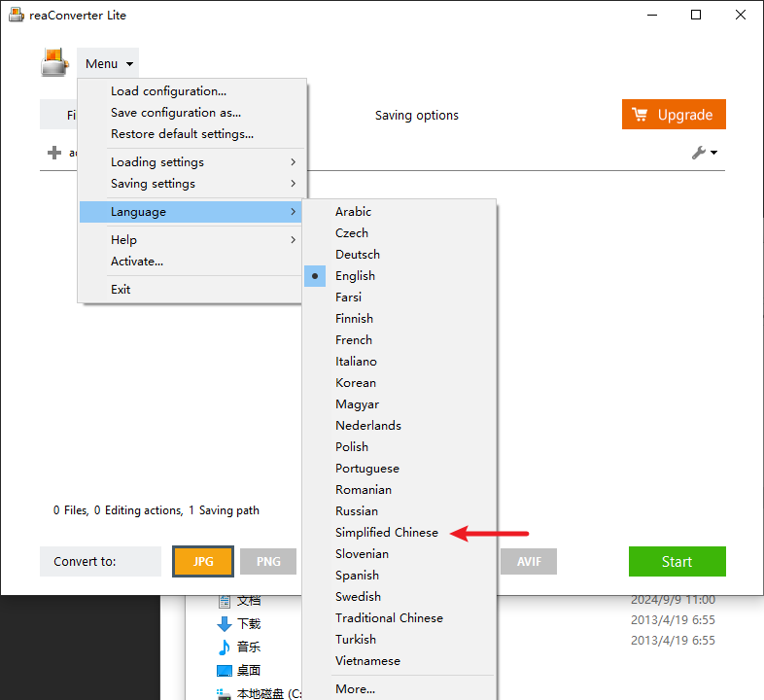Click the Desktop folder icon
This screenshot has width=764, height=700.
225,671
